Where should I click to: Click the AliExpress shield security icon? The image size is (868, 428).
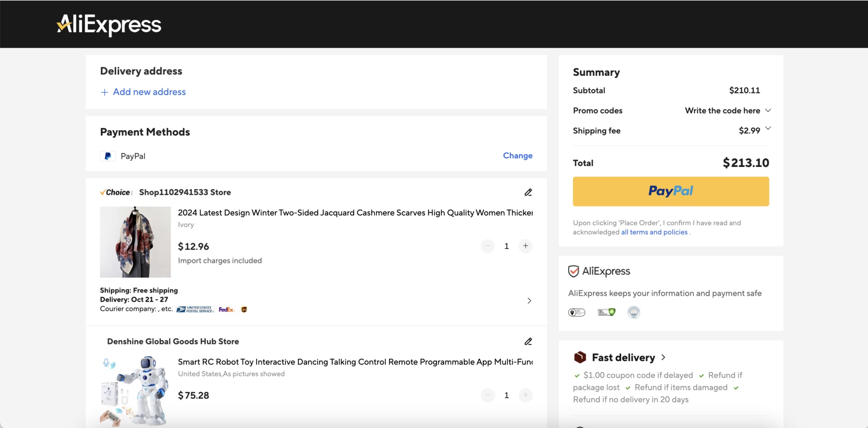tap(573, 271)
